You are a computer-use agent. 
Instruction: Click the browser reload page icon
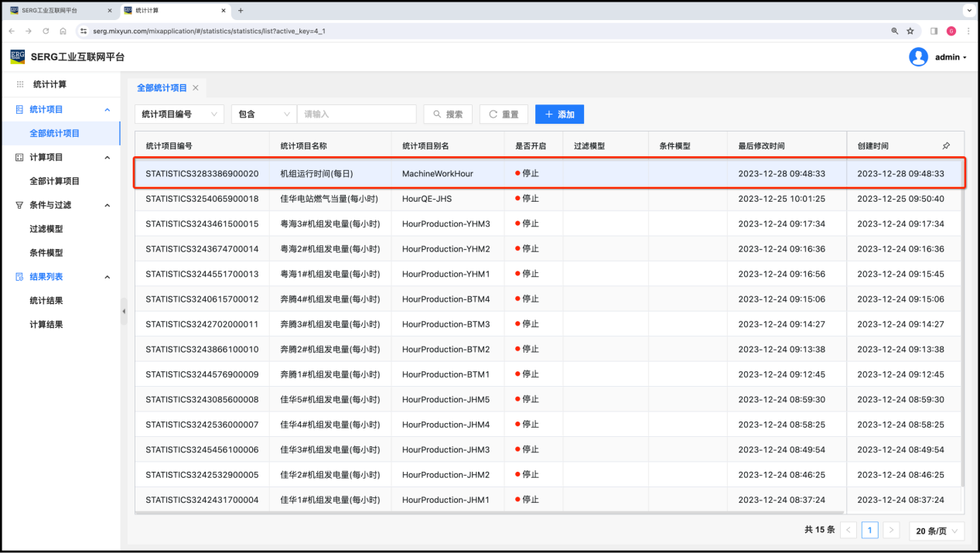point(46,31)
